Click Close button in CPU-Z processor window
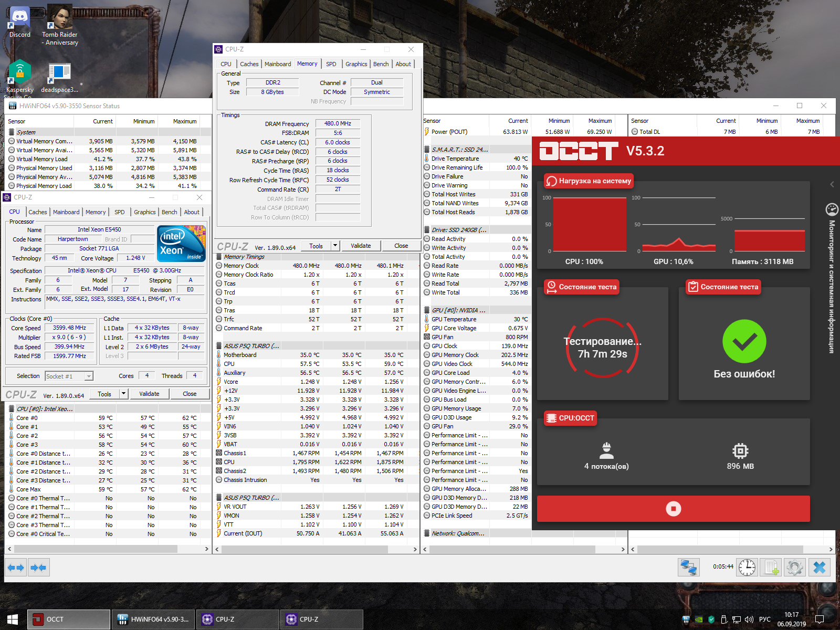Viewport: 840px width, 630px height. [190, 394]
